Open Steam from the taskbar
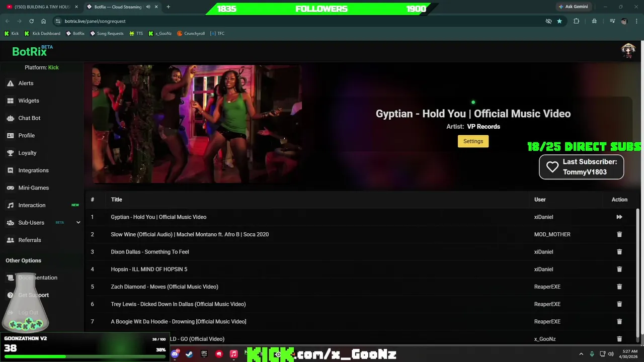Viewport: 644px width, 362px height. (x=189, y=354)
